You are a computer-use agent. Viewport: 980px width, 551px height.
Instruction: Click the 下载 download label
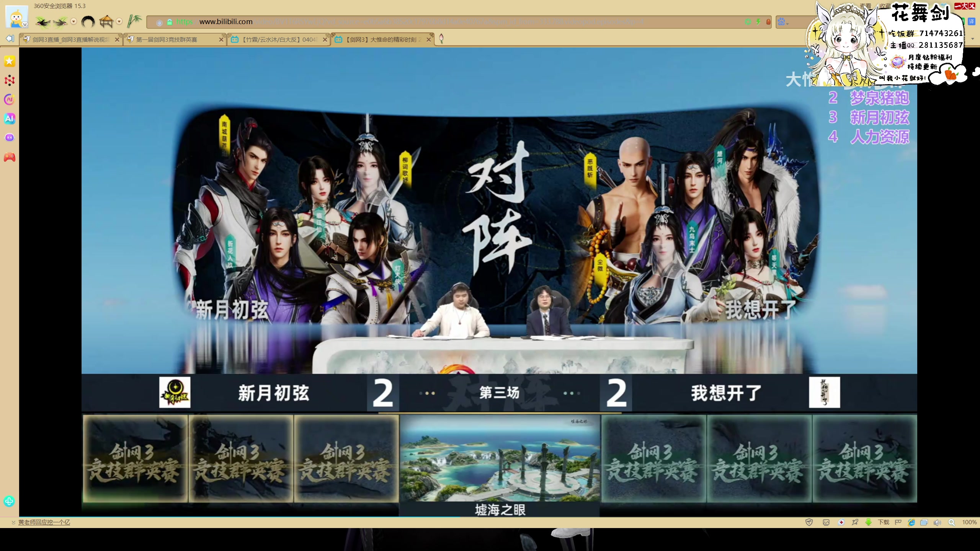point(884,522)
